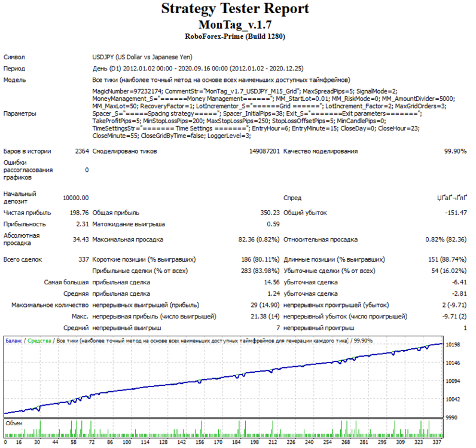Click the Баланс legend label on chart
The width and height of the screenshot is (476, 448).
click(14, 340)
